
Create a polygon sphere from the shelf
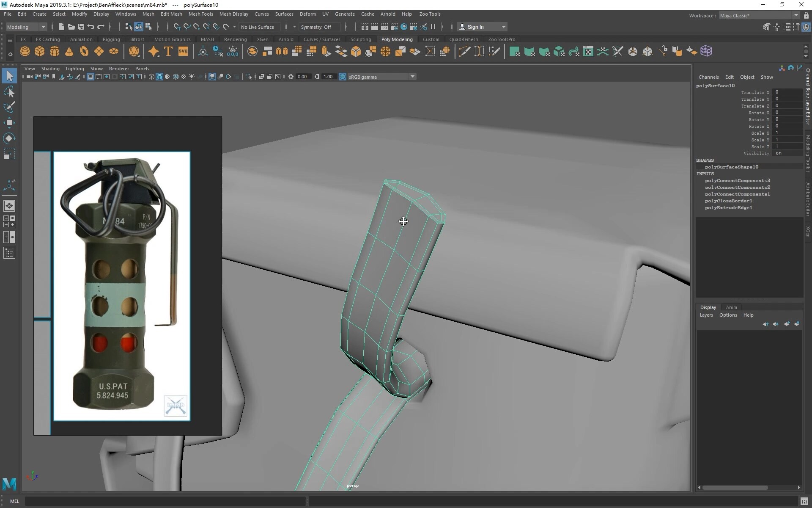coord(25,51)
